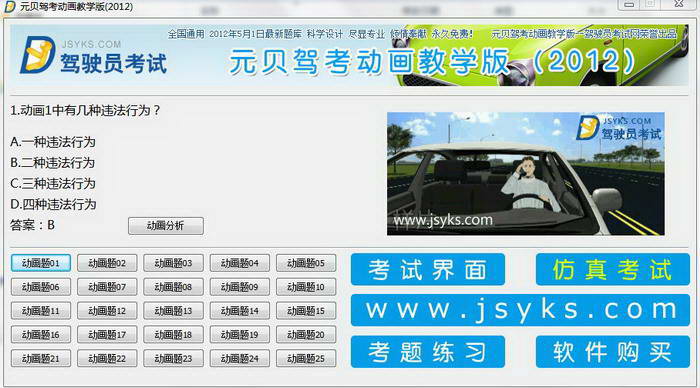This screenshot has width=700, height=388.
Task: Load question 動画题15 button labeled 动画题15
Action: (x=306, y=311)
